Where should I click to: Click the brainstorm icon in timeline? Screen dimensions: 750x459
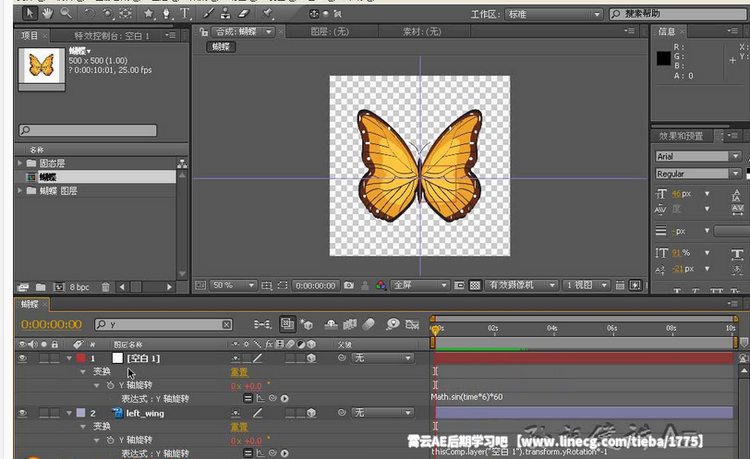tap(393, 325)
